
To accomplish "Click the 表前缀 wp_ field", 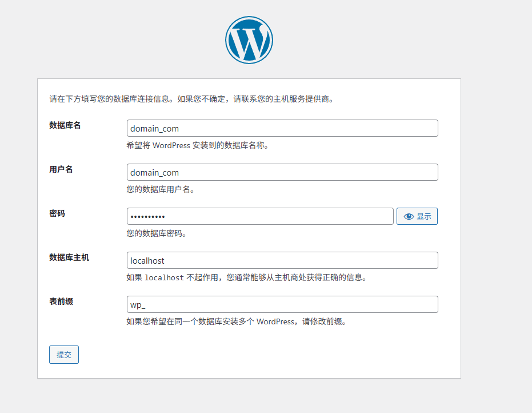I will pos(282,305).
